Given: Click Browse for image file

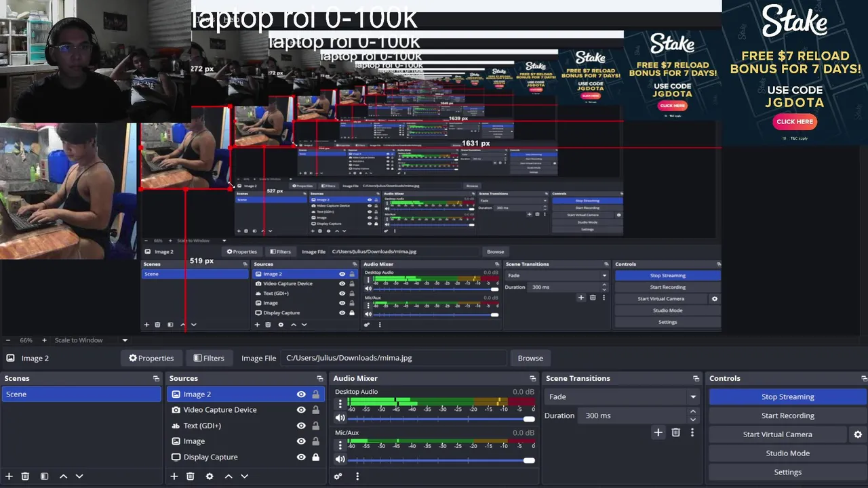Looking at the screenshot, I should point(530,358).
